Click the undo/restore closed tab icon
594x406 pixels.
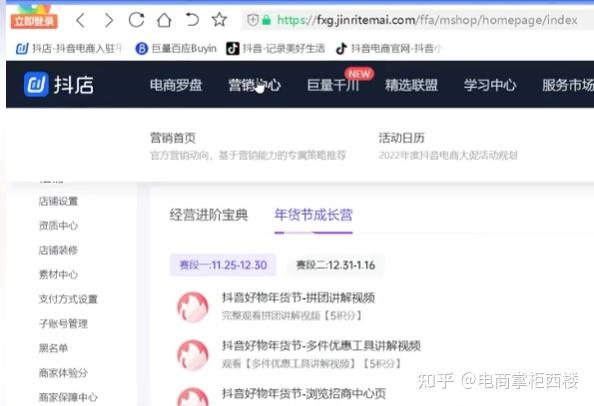pos(192,19)
